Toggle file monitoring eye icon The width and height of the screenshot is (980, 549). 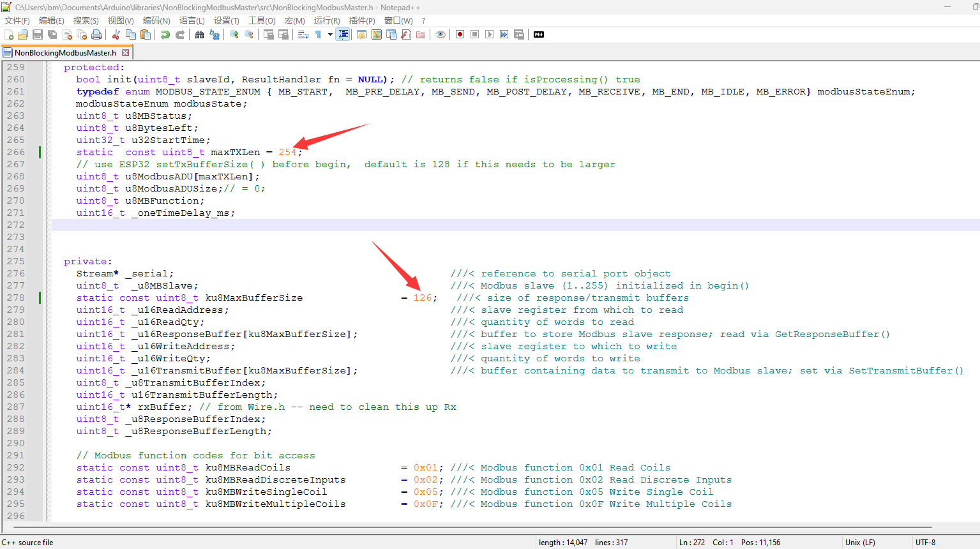pyautogui.click(x=441, y=34)
